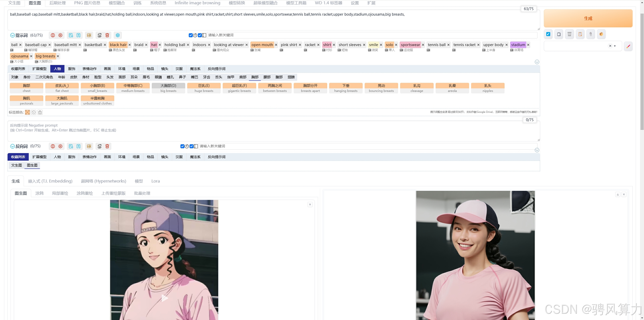This screenshot has width=644, height=320.
Task: Switch to the 后期处理 tab
Action: [57, 3]
